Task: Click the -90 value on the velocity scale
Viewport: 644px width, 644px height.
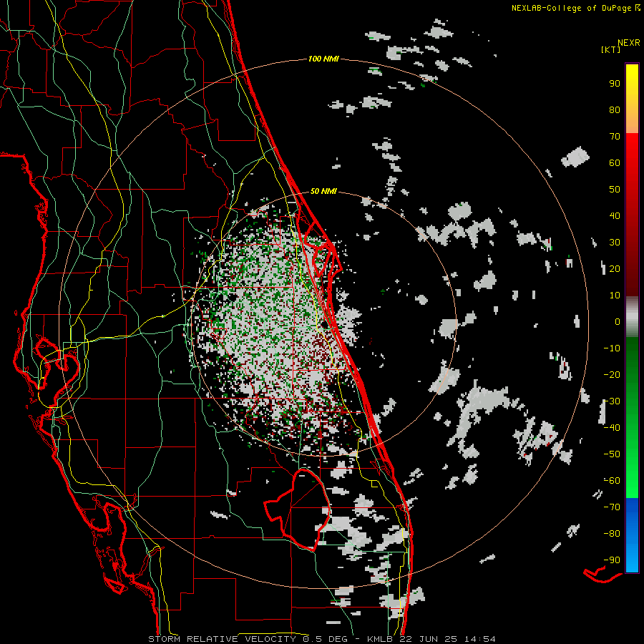Action: [x=612, y=560]
